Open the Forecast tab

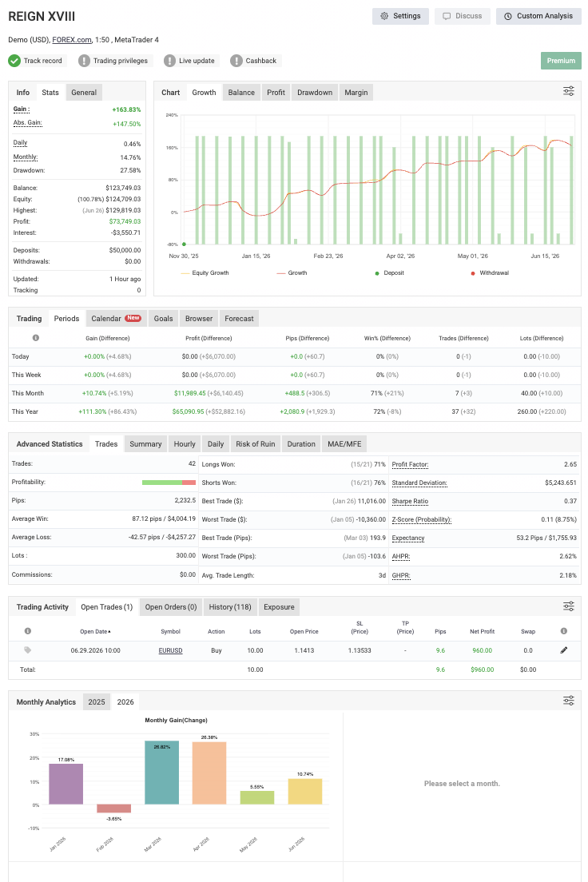pyautogui.click(x=239, y=319)
